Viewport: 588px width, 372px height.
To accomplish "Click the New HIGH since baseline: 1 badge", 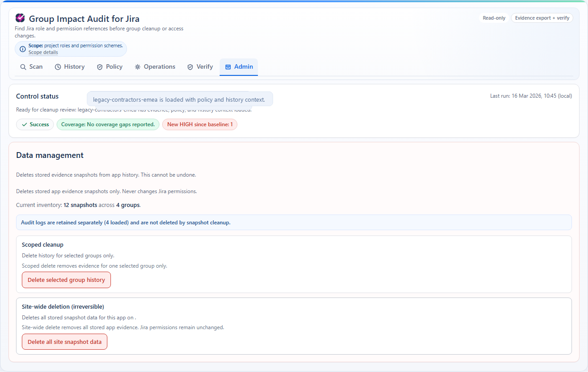I will tap(200, 124).
